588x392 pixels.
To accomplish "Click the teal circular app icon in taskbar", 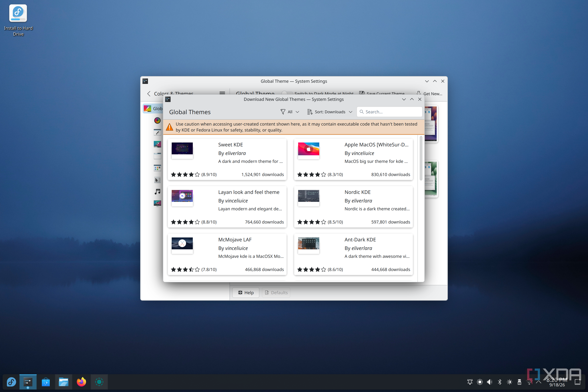I will point(99,382).
